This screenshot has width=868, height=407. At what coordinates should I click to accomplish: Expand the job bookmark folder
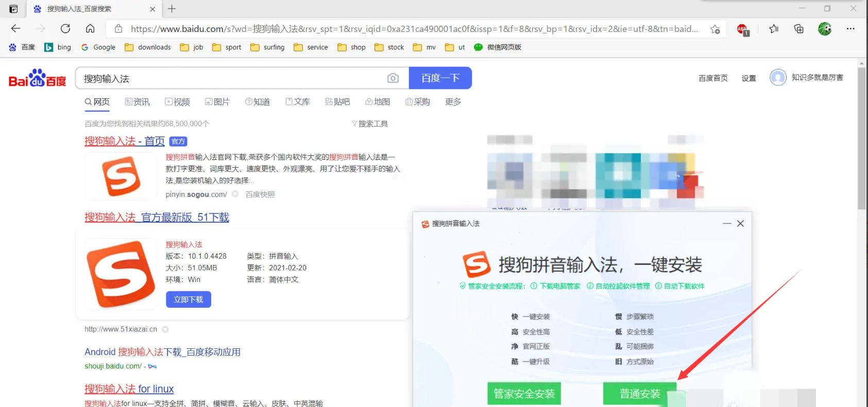point(192,47)
